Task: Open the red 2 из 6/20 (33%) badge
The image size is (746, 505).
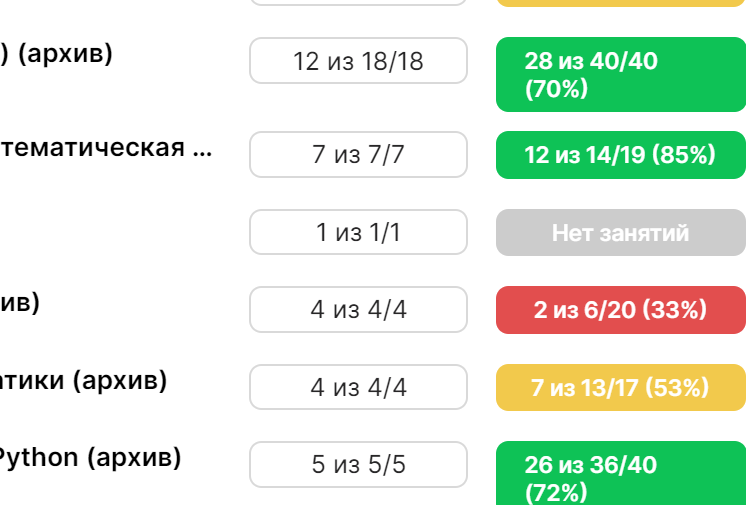Action: pyautogui.click(x=621, y=310)
